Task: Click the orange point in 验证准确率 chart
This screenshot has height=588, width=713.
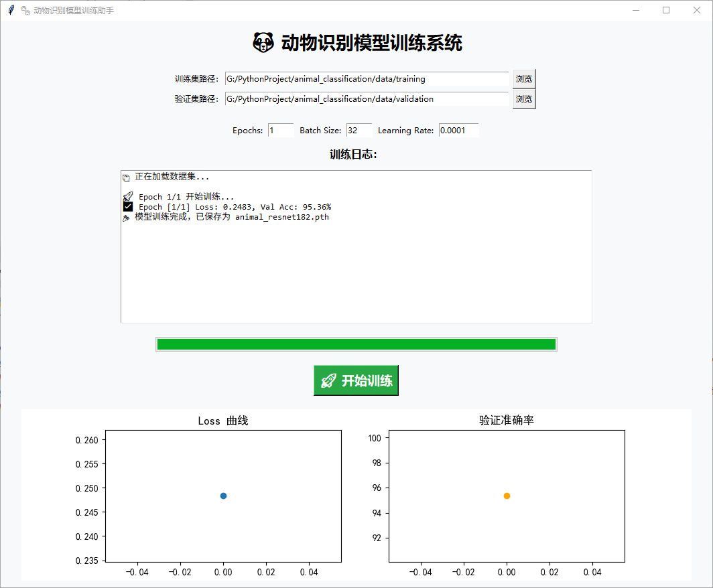Action: 507,496
